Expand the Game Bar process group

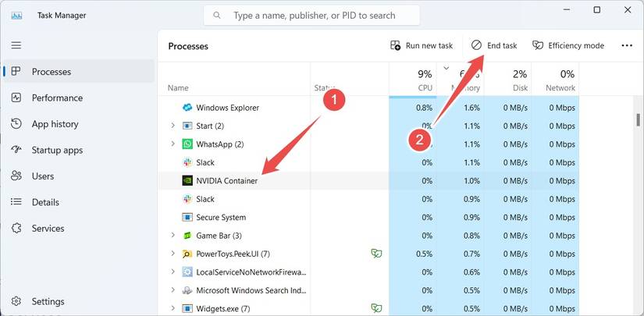coord(173,236)
